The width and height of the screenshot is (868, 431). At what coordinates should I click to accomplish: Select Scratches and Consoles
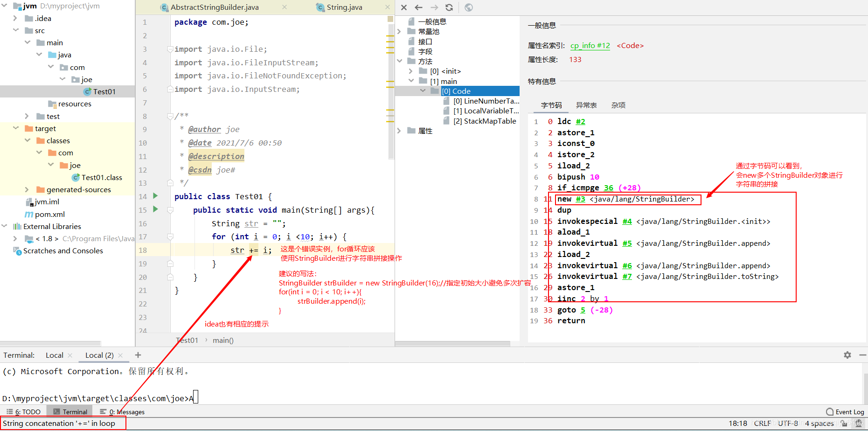63,250
